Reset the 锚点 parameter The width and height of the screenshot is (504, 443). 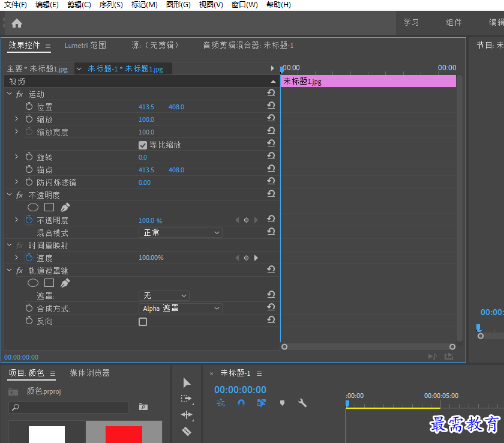[x=271, y=169]
